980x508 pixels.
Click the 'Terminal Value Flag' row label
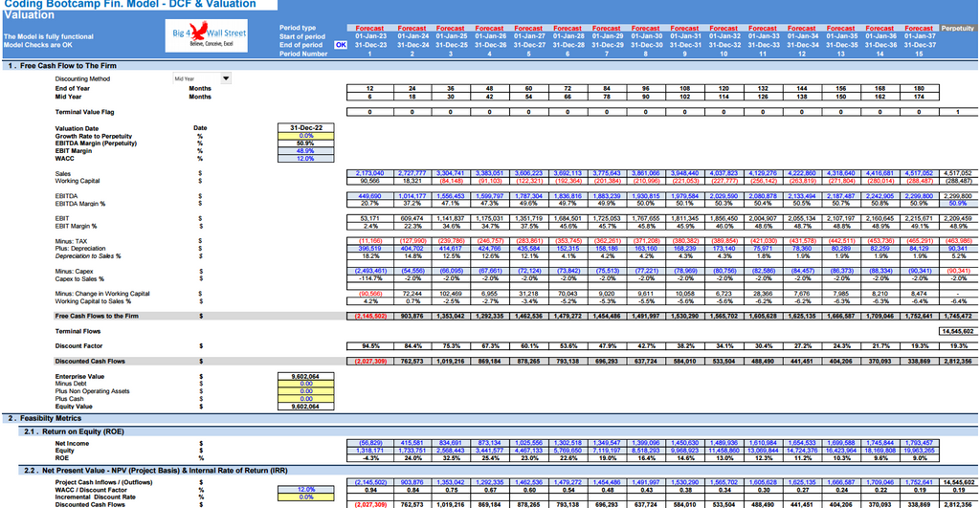pyautogui.click(x=84, y=112)
